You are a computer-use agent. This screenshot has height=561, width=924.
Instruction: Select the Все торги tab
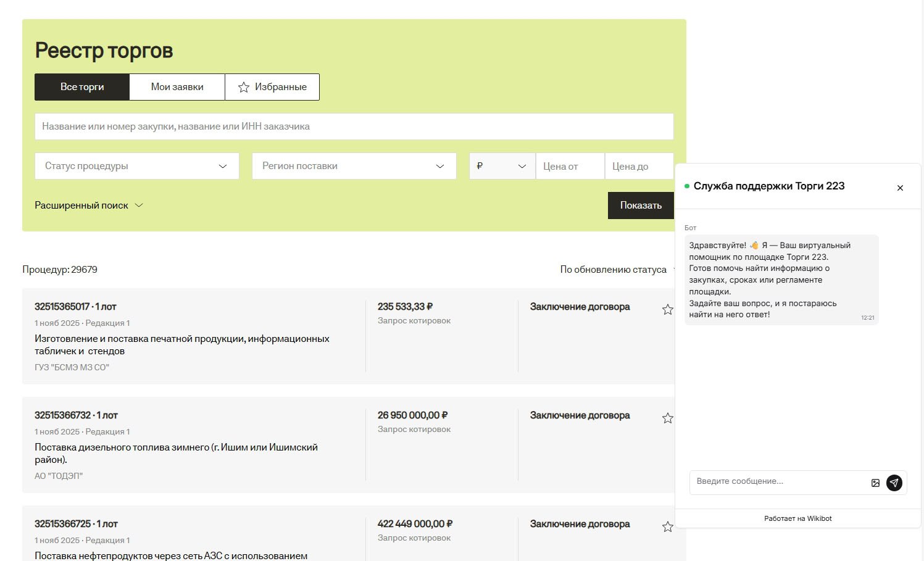point(82,87)
